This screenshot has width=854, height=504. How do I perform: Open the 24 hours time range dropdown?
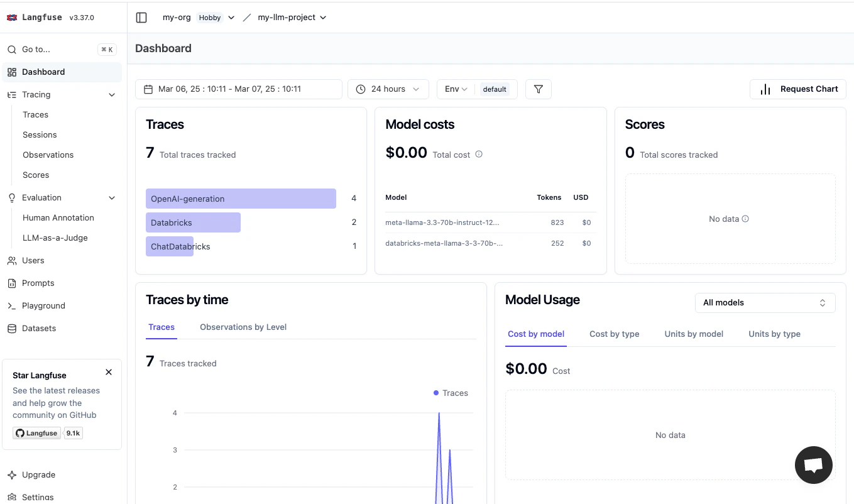tap(388, 89)
